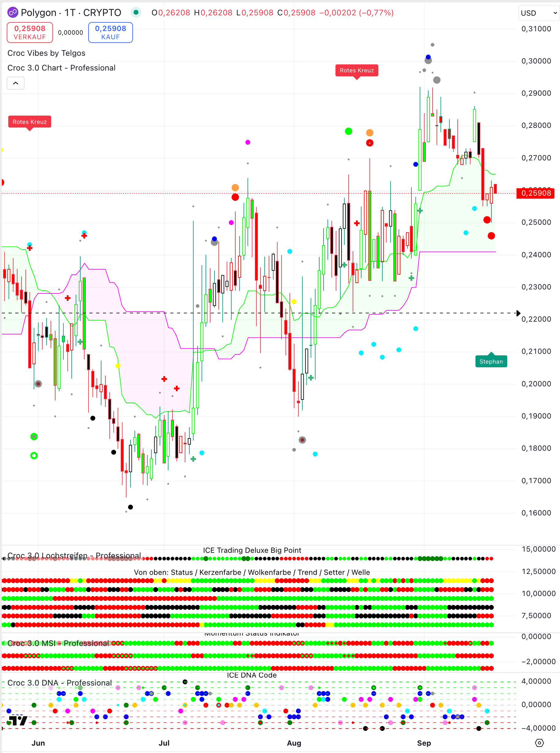The height and width of the screenshot is (753, 560).
Task: Select Croc 3.0 MSI - Professional legend
Action: click(x=58, y=643)
